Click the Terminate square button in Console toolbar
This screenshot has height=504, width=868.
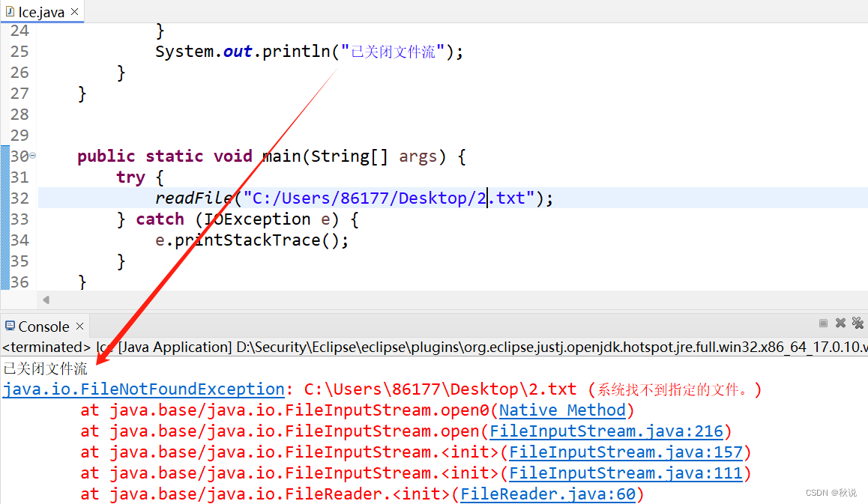pos(823,323)
